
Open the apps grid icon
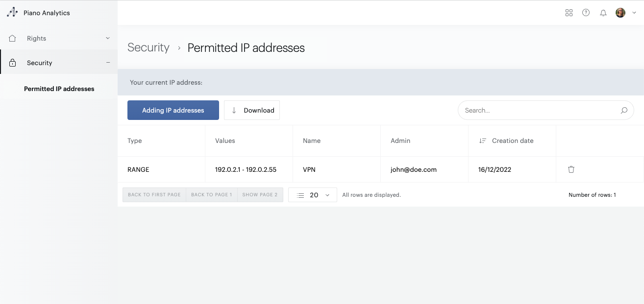point(569,13)
